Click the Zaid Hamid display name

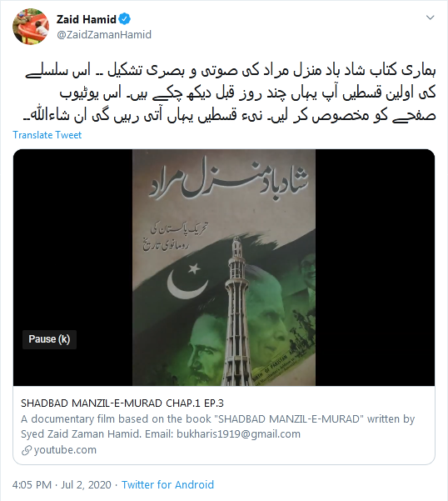(86, 19)
